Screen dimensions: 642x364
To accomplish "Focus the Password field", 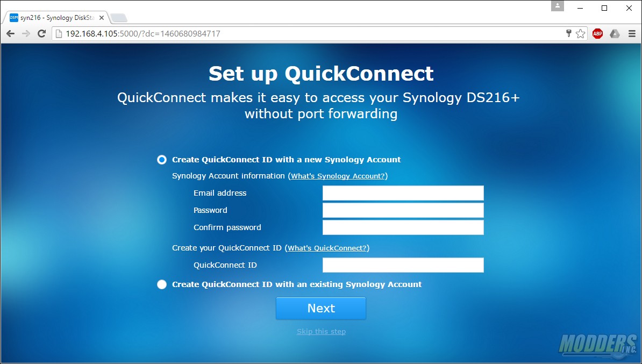I will coord(403,210).
